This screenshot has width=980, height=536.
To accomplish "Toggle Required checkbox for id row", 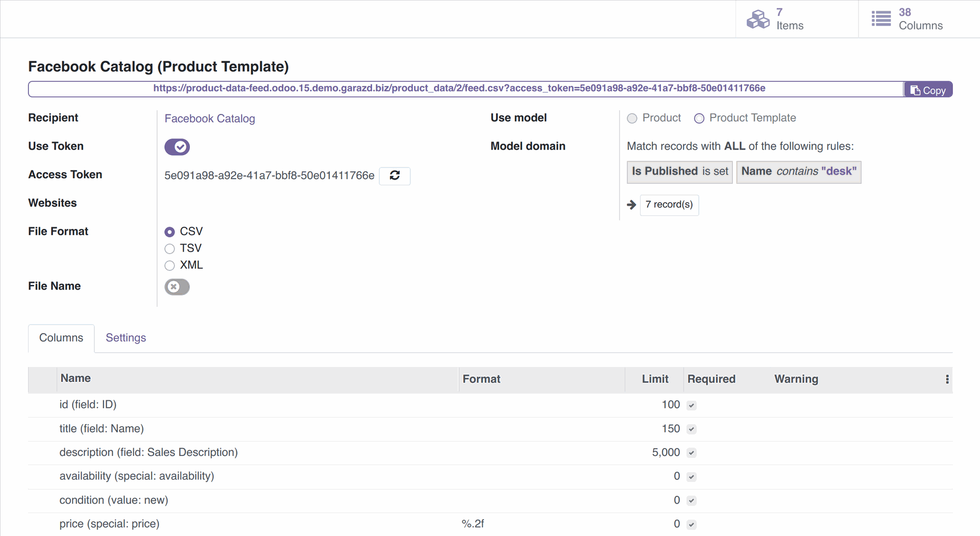I will [x=692, y=405].
